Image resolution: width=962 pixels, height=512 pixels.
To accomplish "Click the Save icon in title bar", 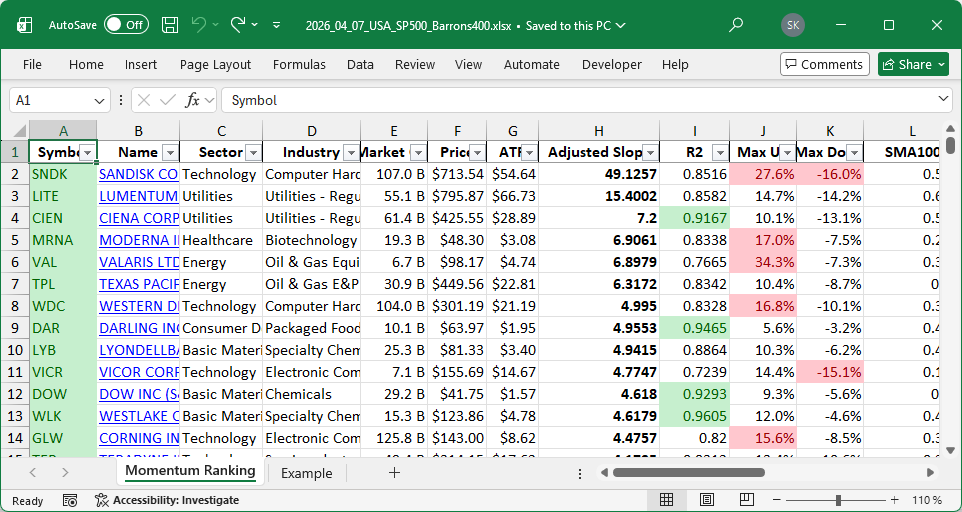I will point(170,24).
